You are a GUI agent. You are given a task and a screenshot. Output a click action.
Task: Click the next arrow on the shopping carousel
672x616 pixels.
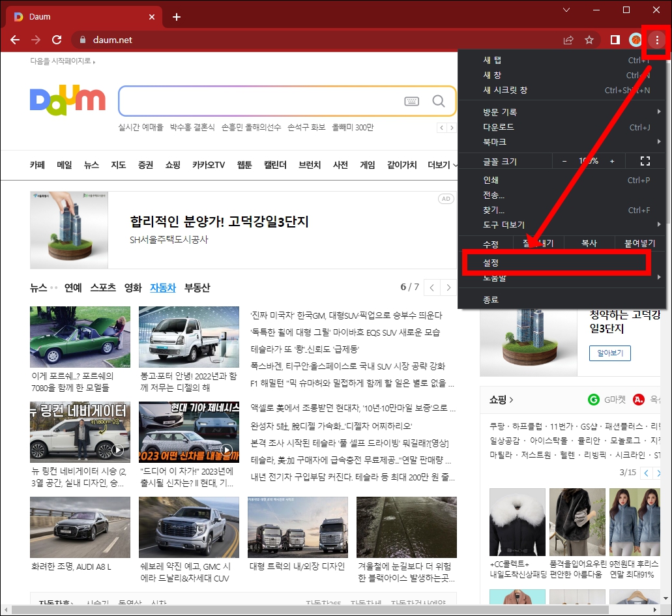point(660,473)
